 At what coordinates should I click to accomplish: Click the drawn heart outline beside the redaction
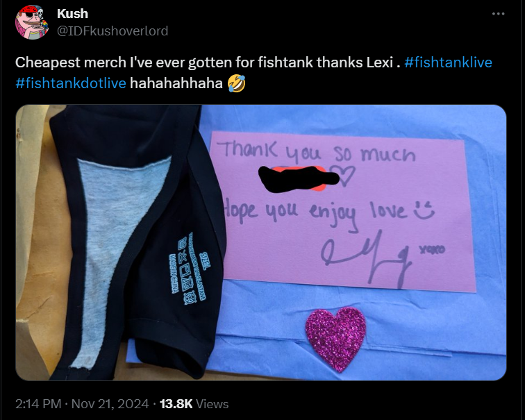tap(346, 175)
